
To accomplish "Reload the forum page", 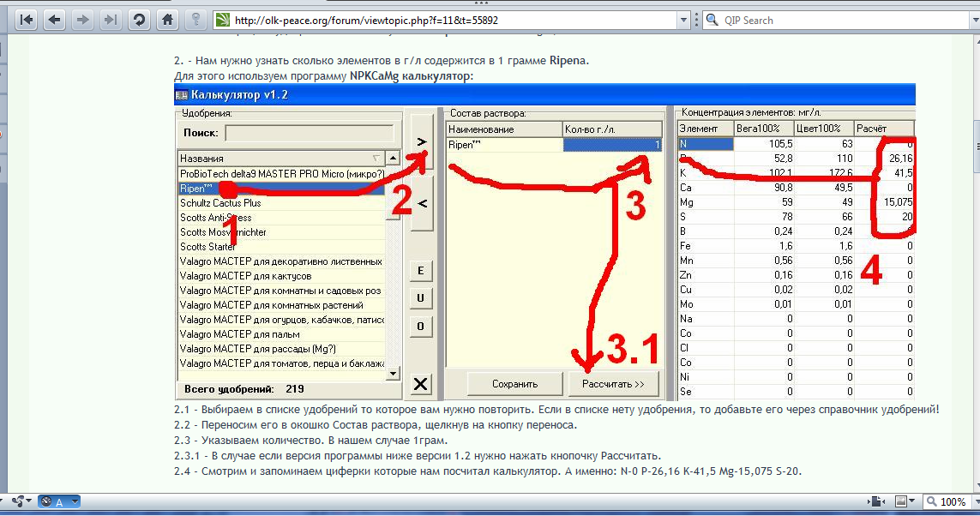I will 139,20.
